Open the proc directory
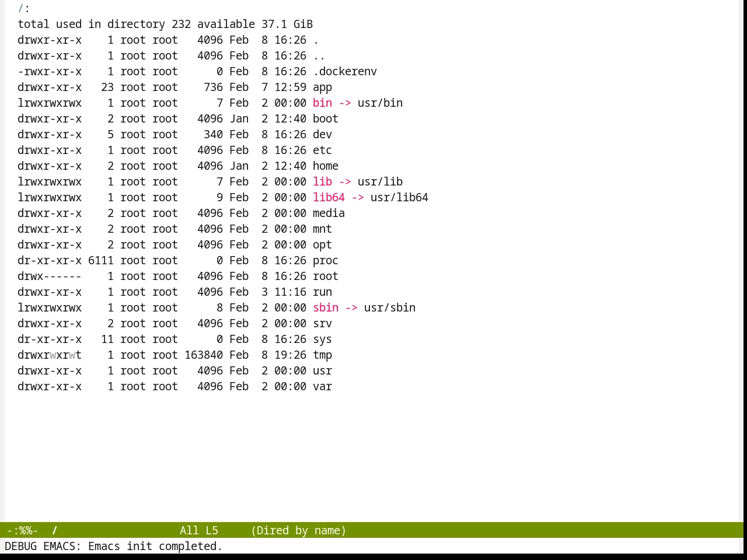 tap(326, 261)
